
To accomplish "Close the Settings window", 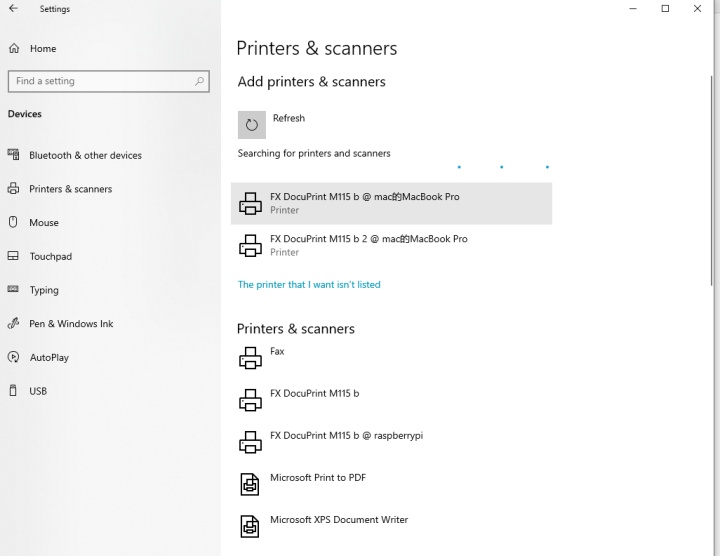I will click(697, 8).
